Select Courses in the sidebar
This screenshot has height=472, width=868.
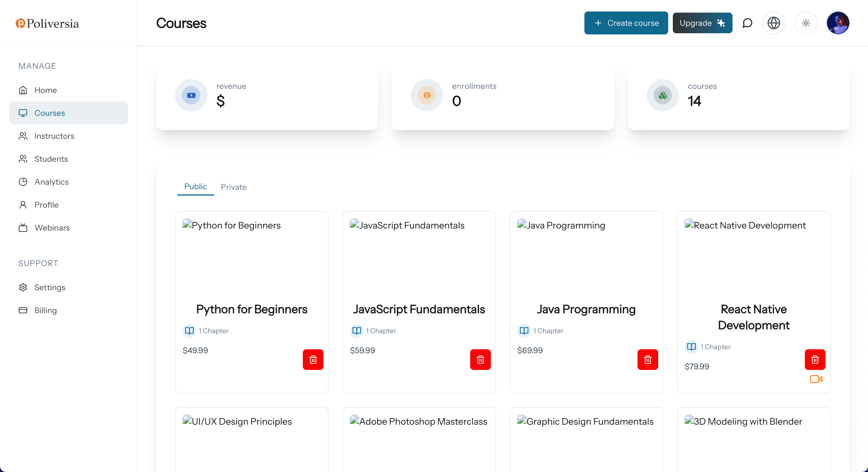click(68, 113)
